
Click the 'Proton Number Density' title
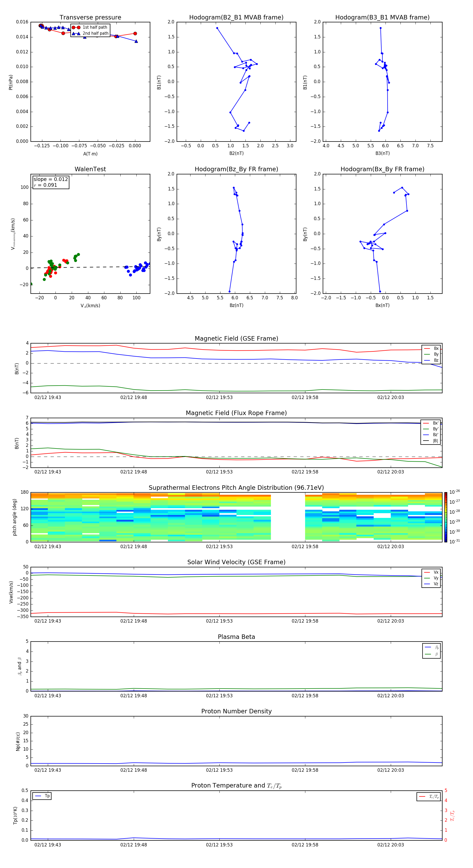pyautogui.click(x=236, y=712)
